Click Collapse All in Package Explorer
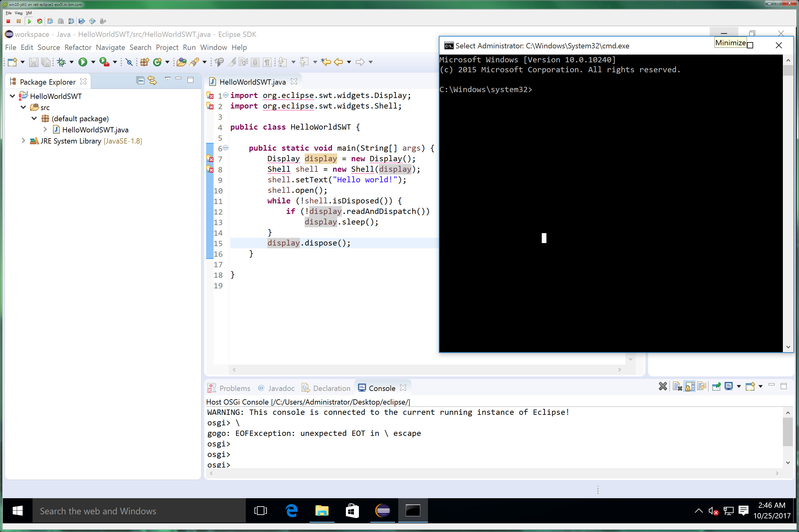The height and width of the screenshot is (532, 799). pos(140,80)
